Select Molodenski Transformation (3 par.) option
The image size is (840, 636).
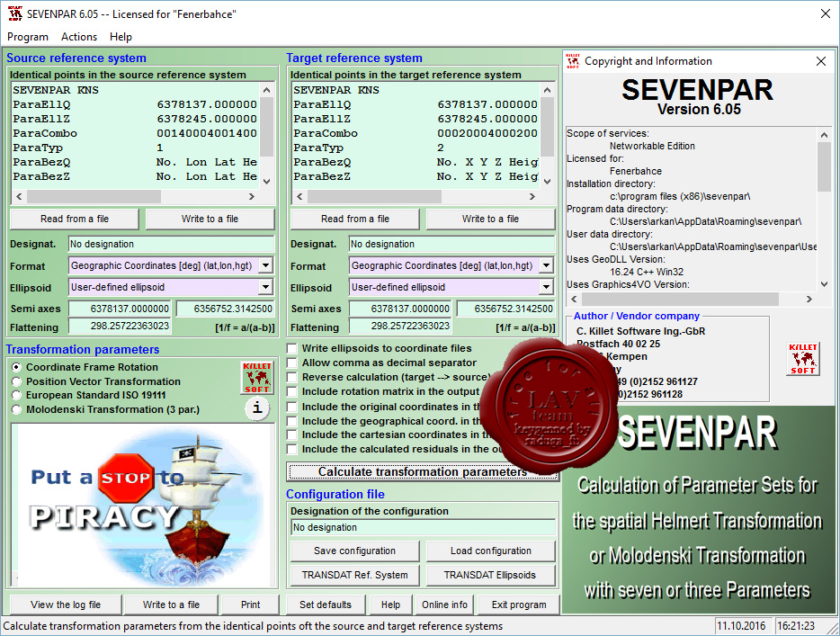(16, 409)
